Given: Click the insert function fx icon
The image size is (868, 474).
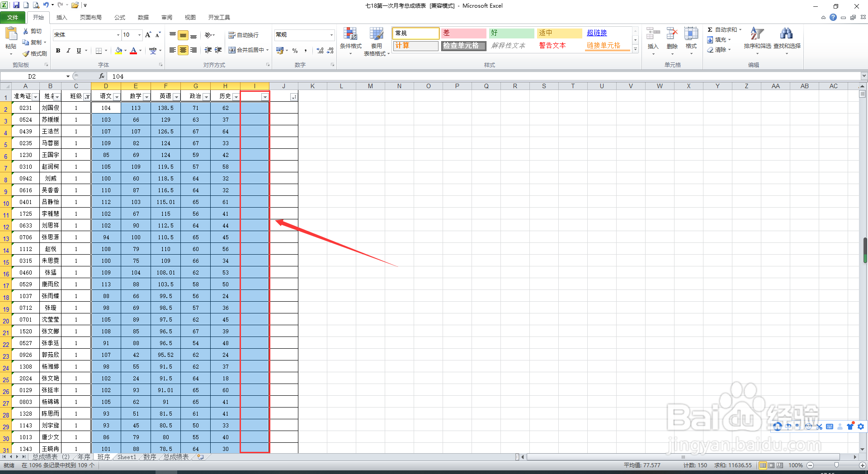Looking at the screenshot, I should 102,76.
